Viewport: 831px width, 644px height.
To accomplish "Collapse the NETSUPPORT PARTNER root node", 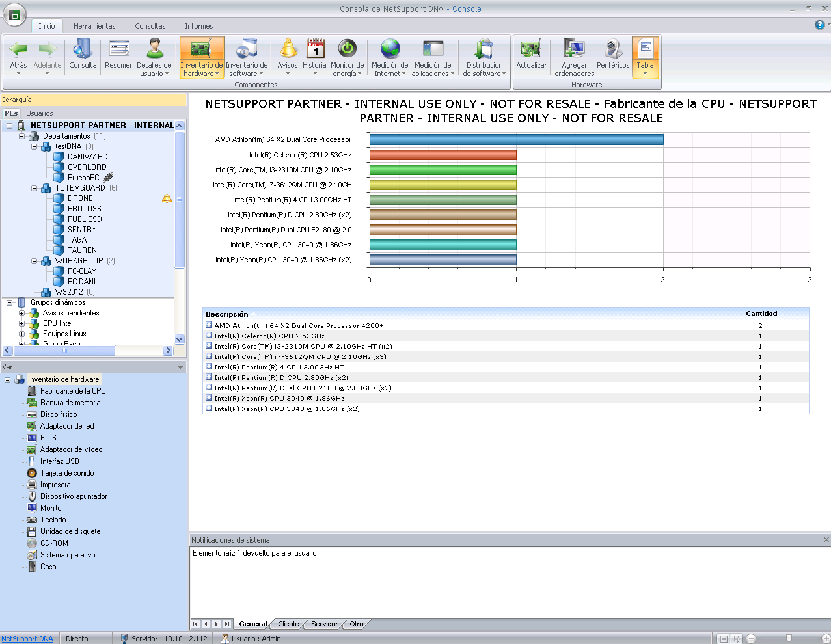I will [9, 126].
